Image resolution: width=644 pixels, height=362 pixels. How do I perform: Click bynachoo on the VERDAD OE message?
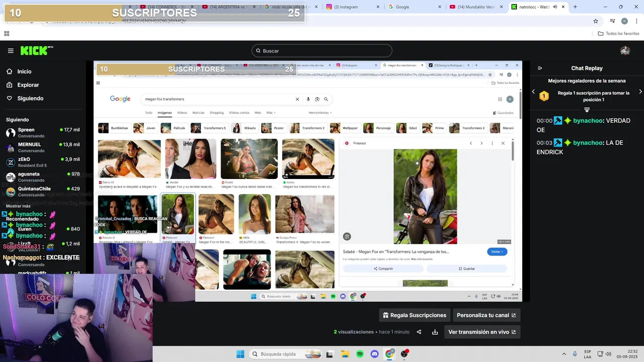(588, 121)
